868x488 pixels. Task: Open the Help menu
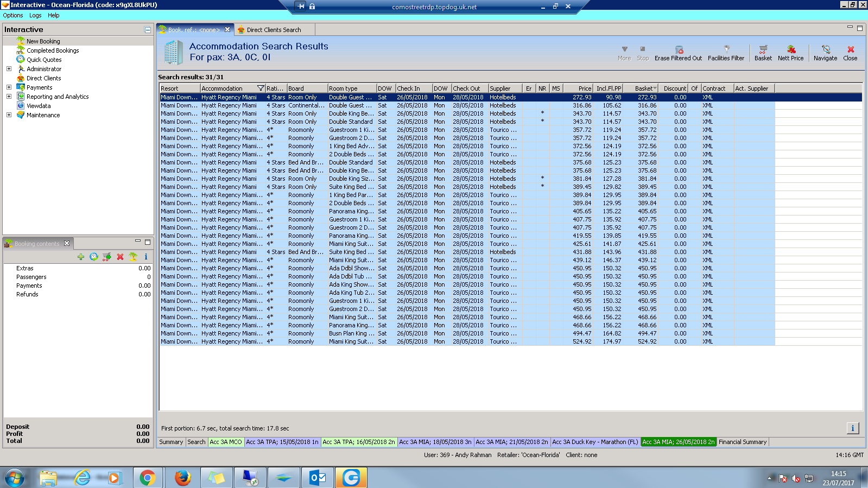53,15
